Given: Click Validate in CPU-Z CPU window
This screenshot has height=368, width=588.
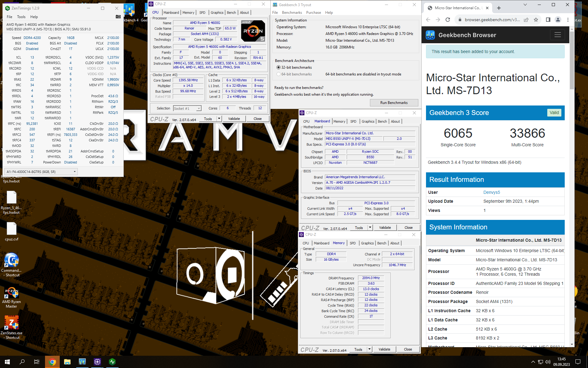Looking at the screenshot, I should (234, 119).
